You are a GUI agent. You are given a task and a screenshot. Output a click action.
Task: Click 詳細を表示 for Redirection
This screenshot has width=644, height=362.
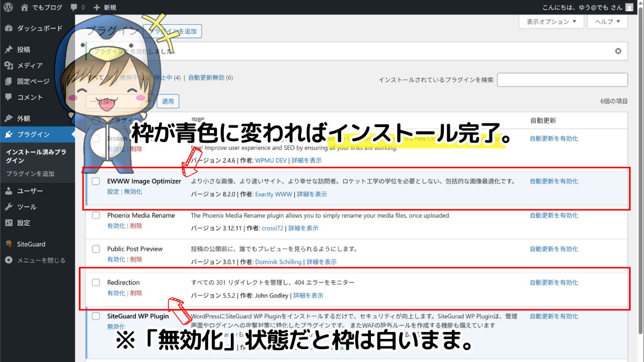point(309,295)
